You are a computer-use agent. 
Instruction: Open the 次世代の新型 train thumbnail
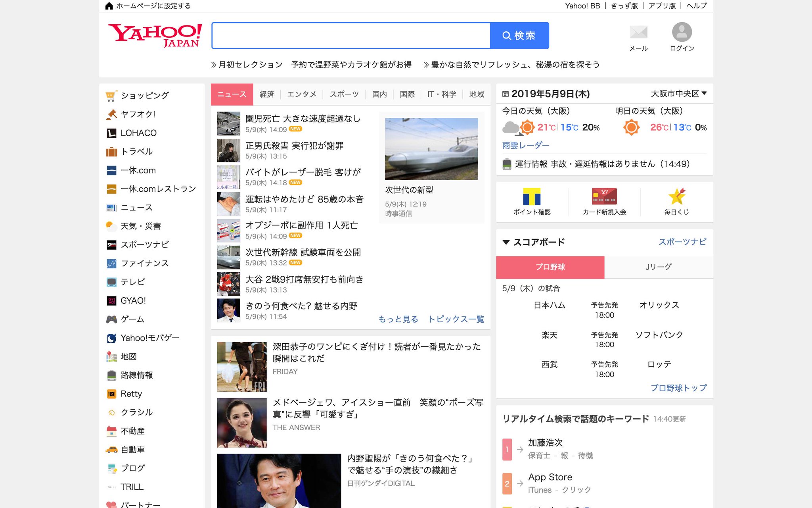[431, 149]
